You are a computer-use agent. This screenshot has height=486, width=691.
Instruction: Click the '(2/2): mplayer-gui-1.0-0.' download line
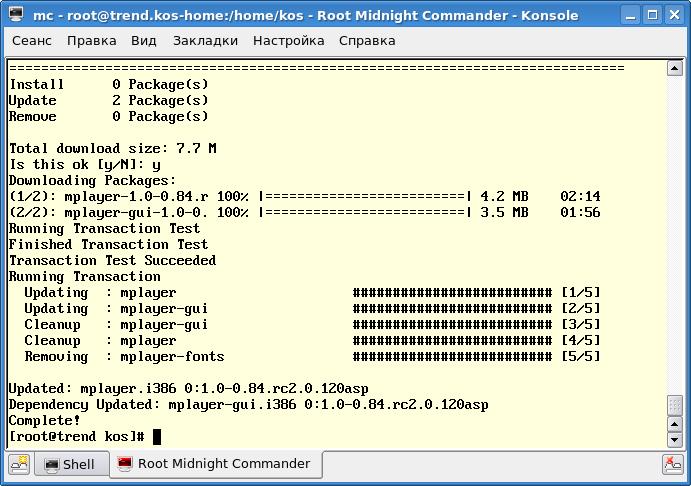point(305,212)
